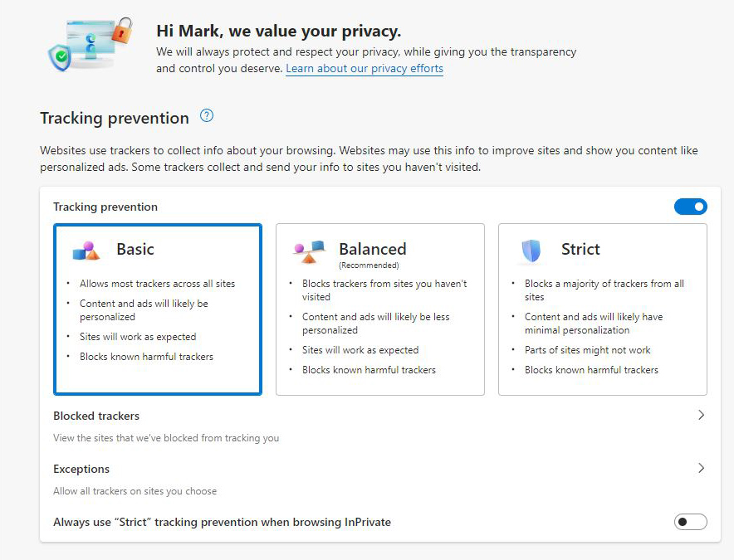Click the Balanced scale icon

tap(309, 251)
